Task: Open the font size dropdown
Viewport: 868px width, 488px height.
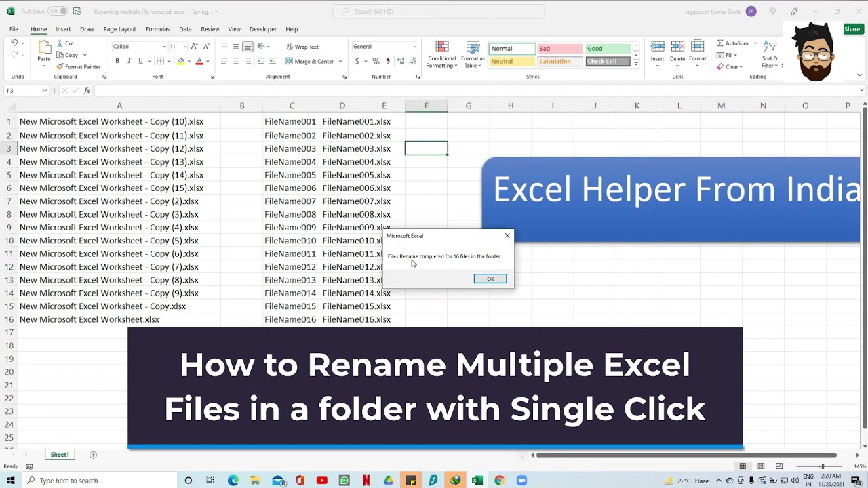Action: tap(184, 47)
